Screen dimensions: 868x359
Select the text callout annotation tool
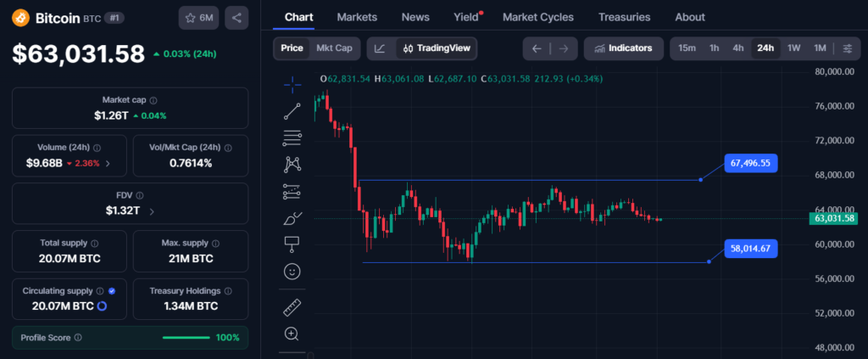(x=292, y=244)
